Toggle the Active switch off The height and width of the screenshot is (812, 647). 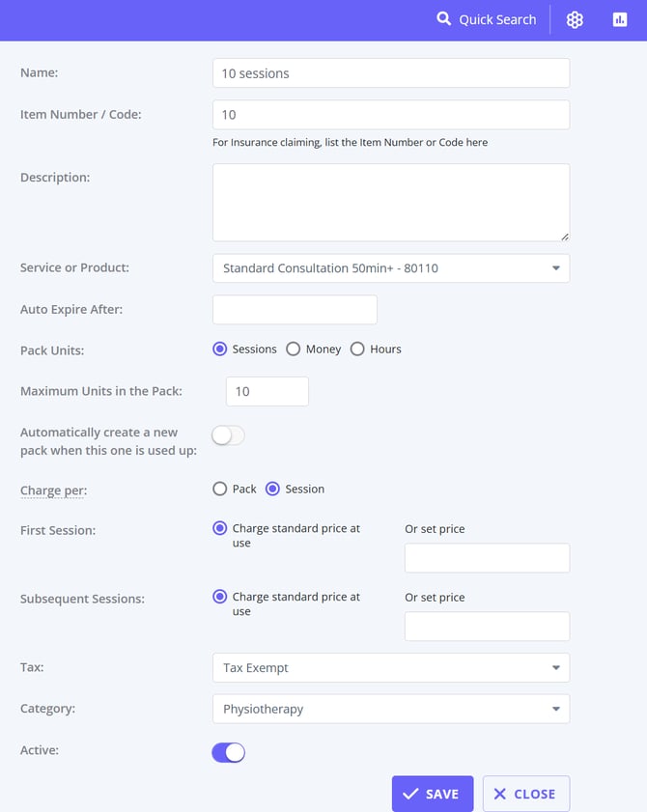228,752
